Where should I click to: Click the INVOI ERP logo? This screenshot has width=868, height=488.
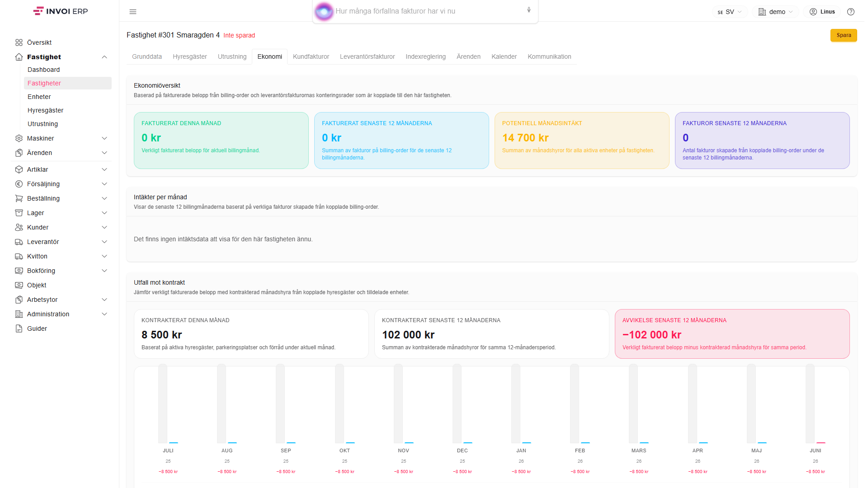[x=61, y=11]
